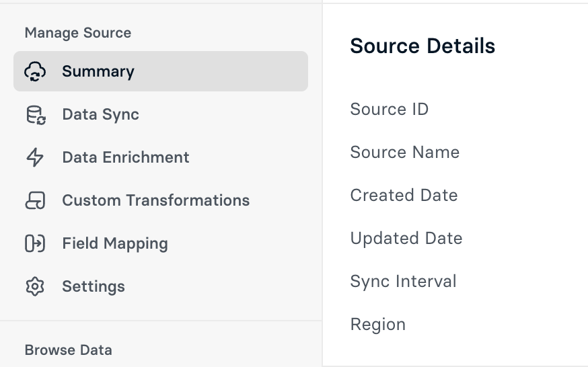Click the Data Enrichment lightning bolt icon

coord(35,157)
